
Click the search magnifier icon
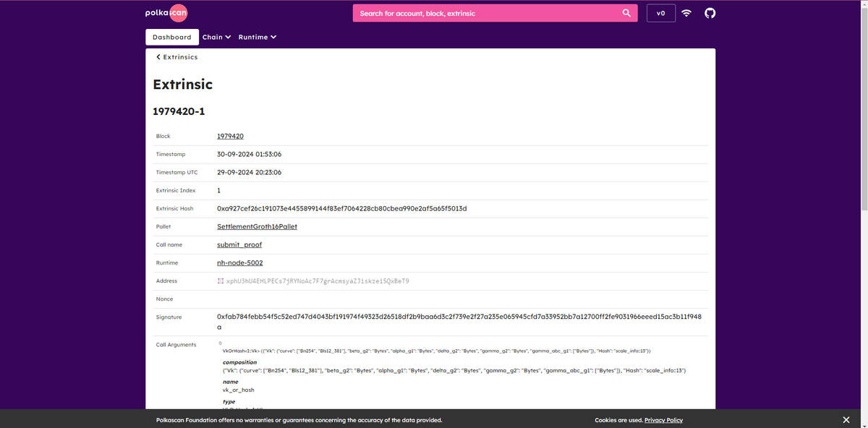click(626, 13)
